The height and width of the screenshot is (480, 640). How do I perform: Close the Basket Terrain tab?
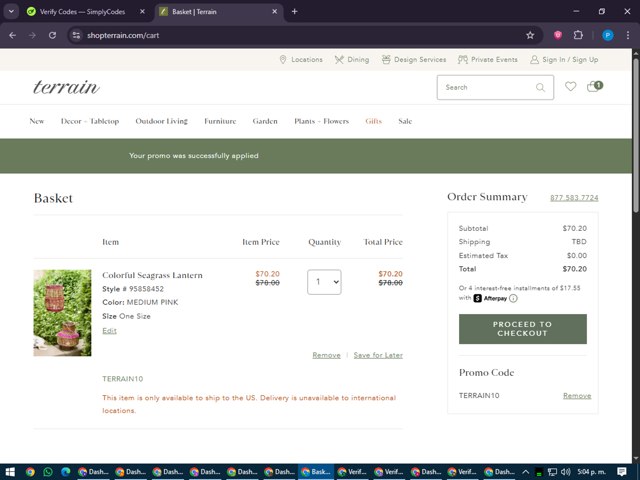click(275, 11)
